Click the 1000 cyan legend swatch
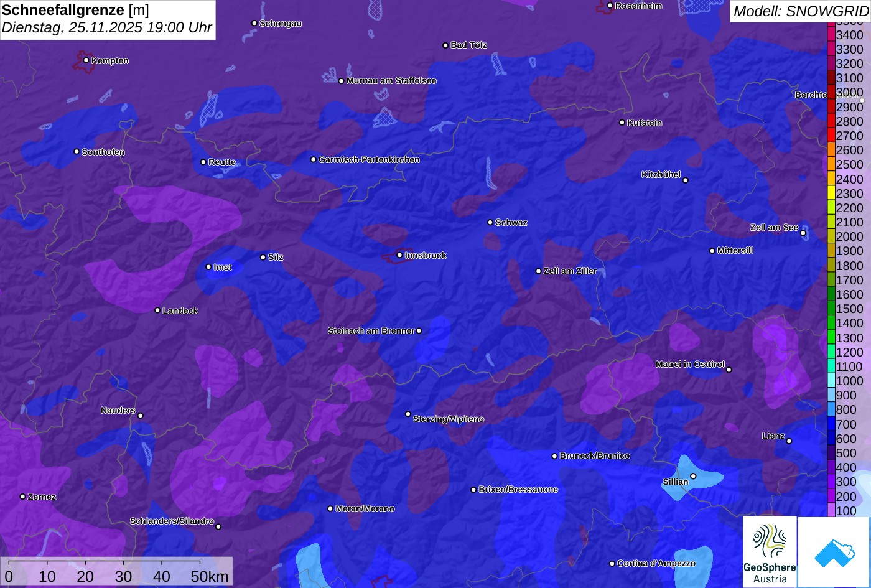Viewport: 871px width, 588px height. pyautogui.click(x=831, y=381)
